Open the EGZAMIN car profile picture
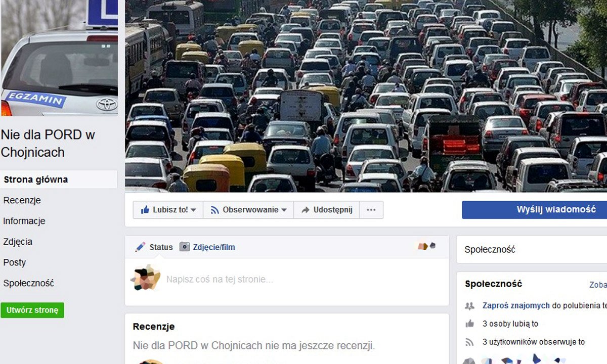607x364 pixels. point(59,58)
